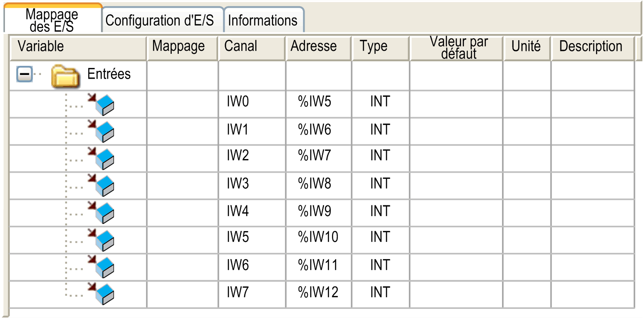The image size is (644, 330).
Task: Select the %IW12 address cell
Action: coord(318,294)
